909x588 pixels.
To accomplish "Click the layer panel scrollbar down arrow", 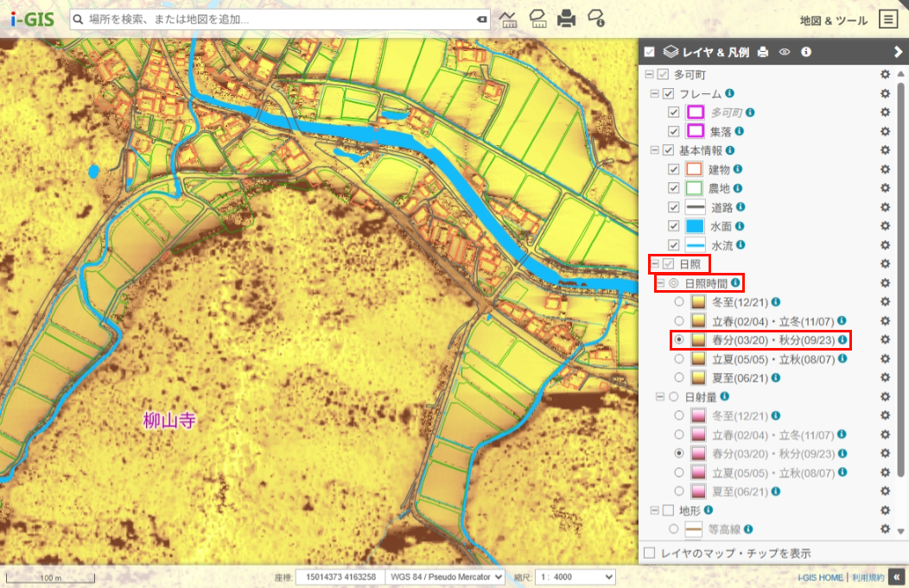I will (x=900, y=531).
